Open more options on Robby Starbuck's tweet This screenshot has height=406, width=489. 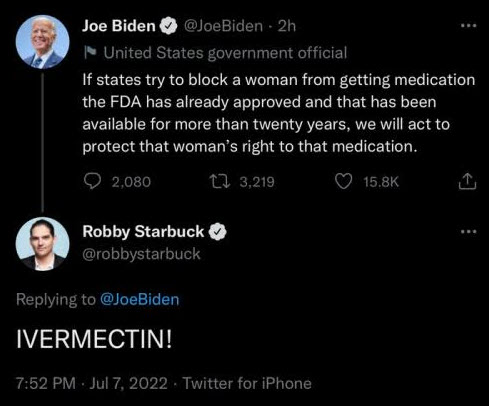(468, 231)
